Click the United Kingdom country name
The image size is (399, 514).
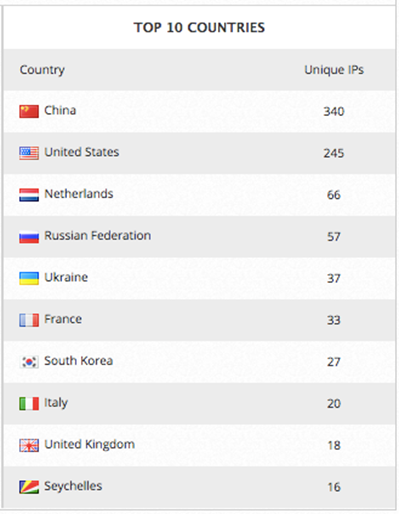point(90,445)
